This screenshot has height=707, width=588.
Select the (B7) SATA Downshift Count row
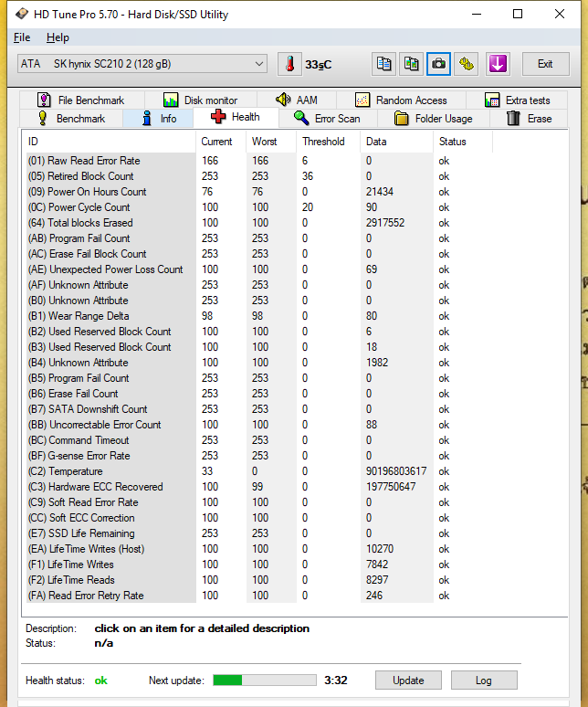pyautogui.click(x=259, y=409)
